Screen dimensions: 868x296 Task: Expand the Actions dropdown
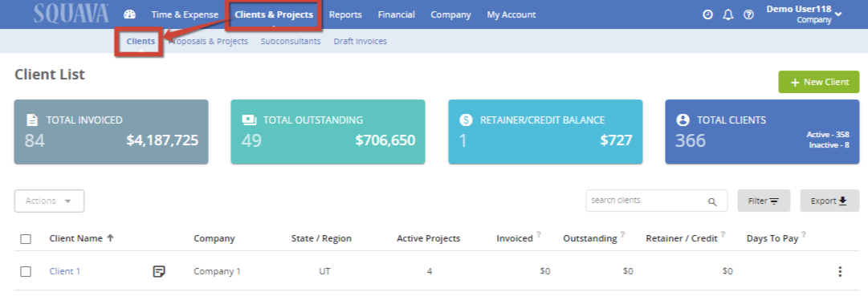coord(49,201)
